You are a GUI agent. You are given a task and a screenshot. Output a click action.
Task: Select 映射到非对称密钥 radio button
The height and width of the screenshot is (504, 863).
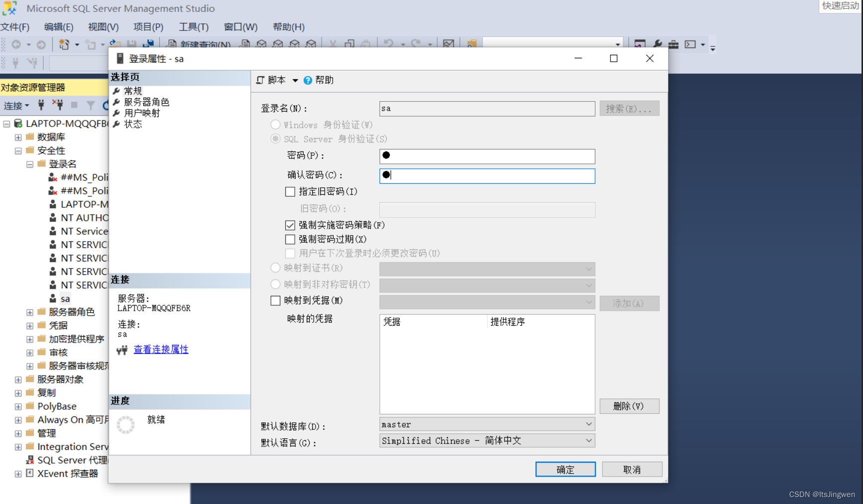pos(275,284)
